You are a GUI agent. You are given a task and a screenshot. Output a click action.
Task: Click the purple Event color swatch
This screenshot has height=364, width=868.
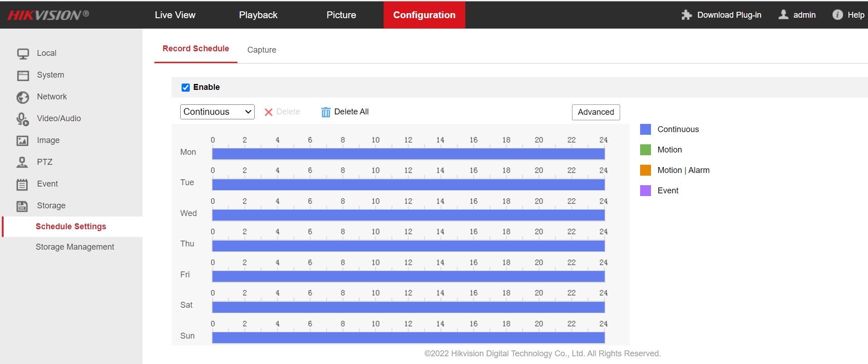click(645, 191)
